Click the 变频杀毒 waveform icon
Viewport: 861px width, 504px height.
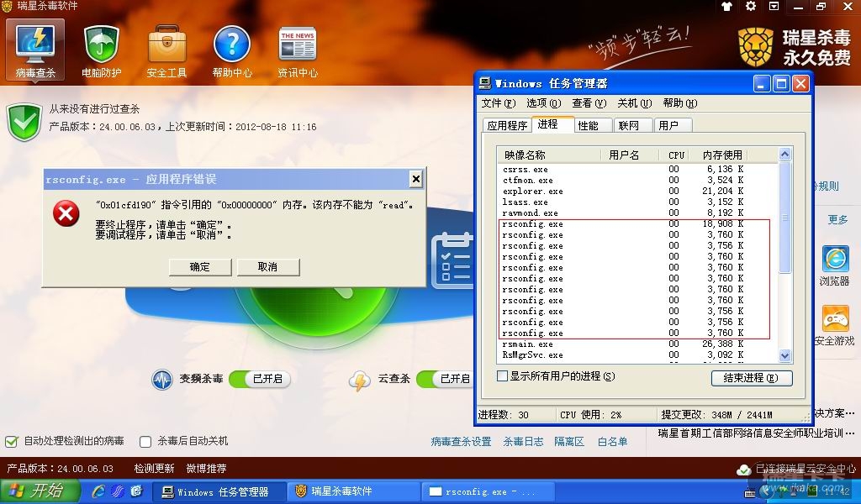coord(162,380)
